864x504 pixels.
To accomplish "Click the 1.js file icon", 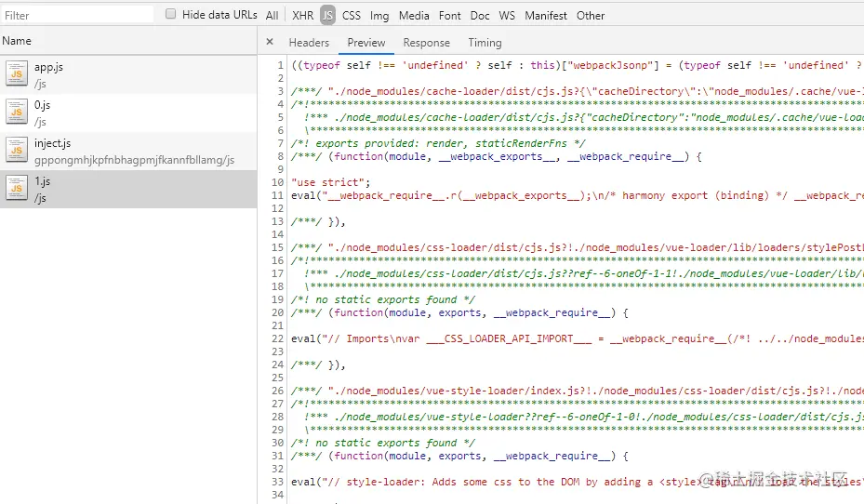I will tap(17, 188).
